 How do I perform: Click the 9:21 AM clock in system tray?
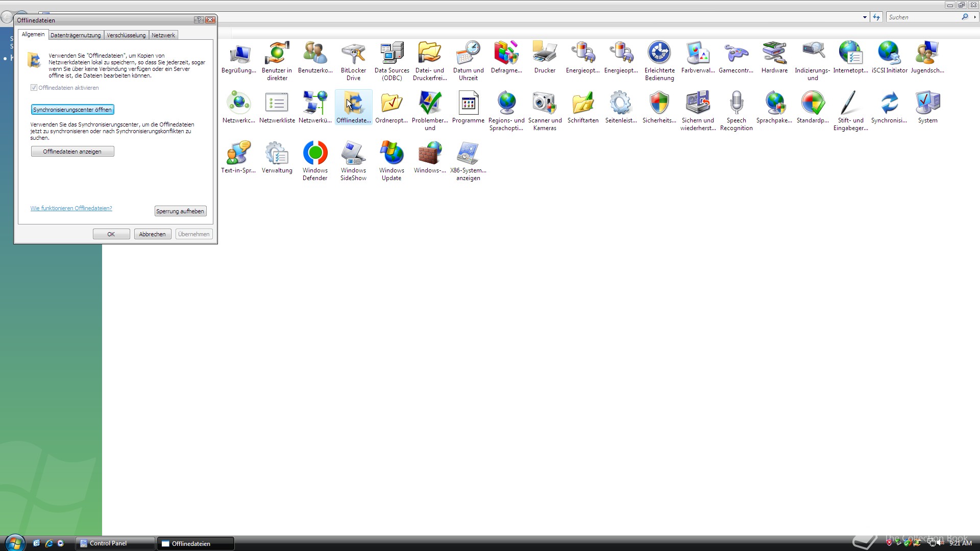960,543
